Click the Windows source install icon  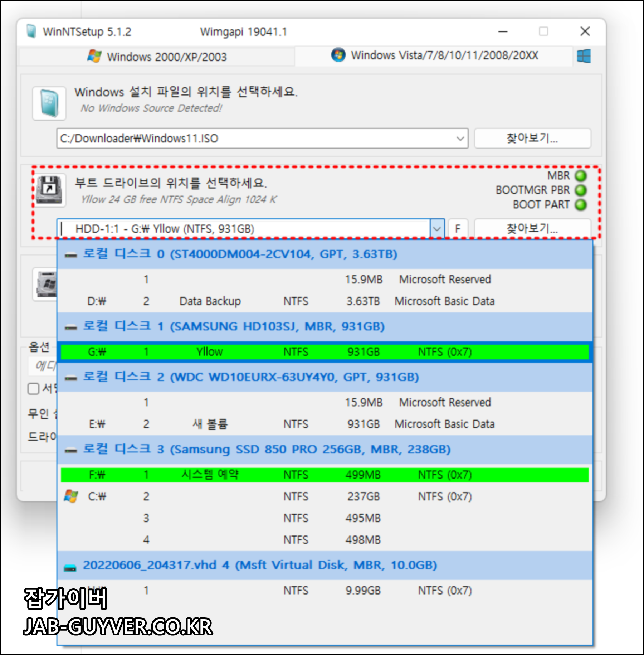pos(49,103)
